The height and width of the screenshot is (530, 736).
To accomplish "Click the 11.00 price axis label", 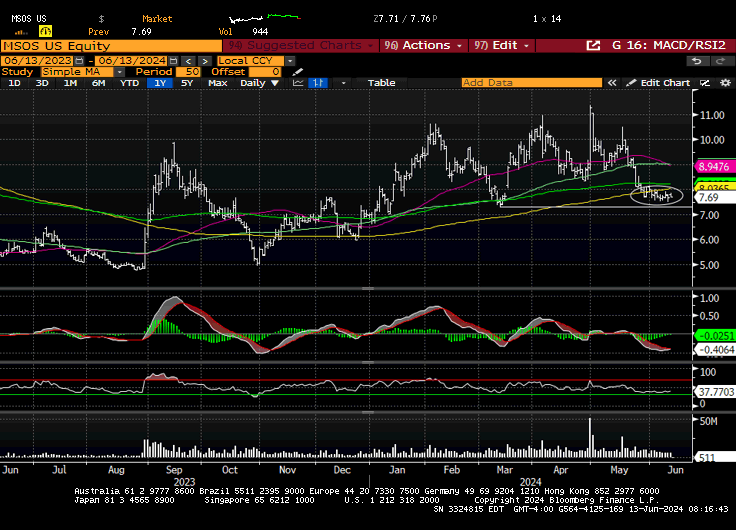I will click(x=712, y=115).
